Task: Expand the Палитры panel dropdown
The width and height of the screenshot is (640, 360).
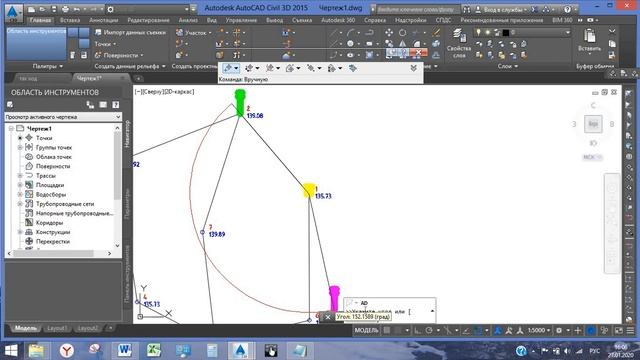Action: pyautogui.click(x=48, y=66)
